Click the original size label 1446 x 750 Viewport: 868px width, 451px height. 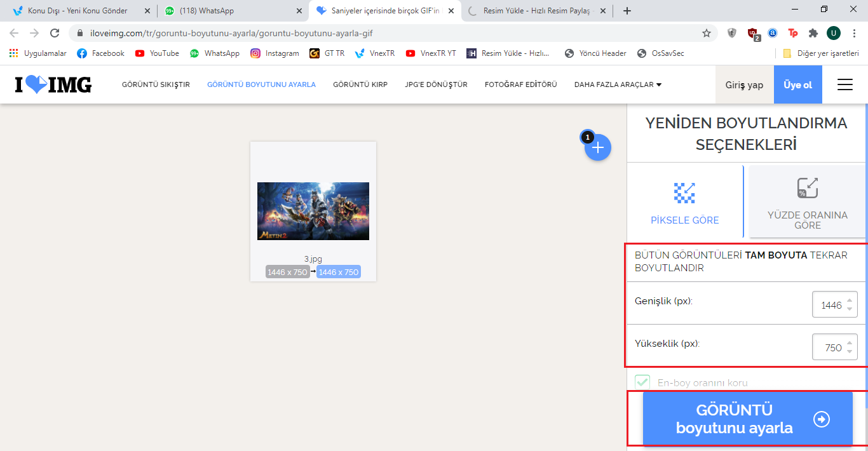(287, 272)
